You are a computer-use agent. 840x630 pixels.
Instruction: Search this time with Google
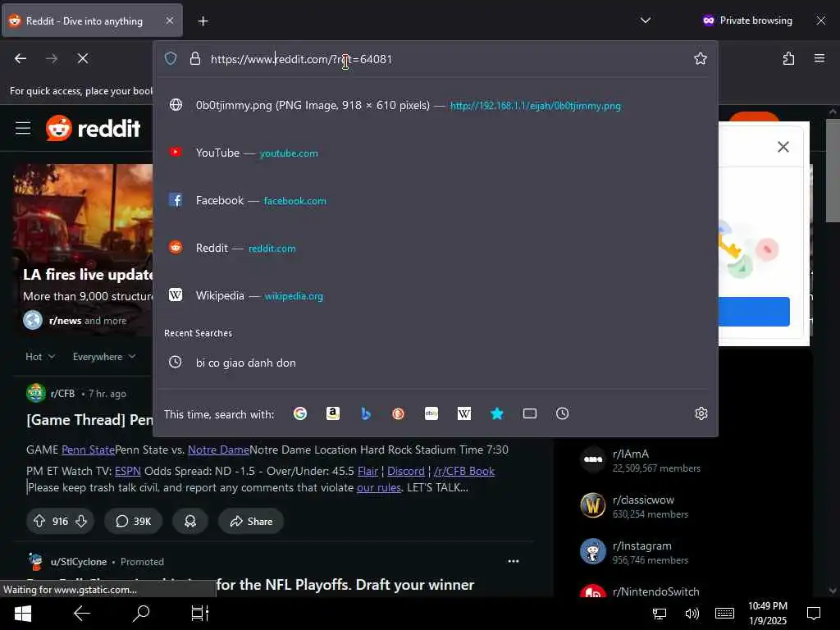click(300, 413)
